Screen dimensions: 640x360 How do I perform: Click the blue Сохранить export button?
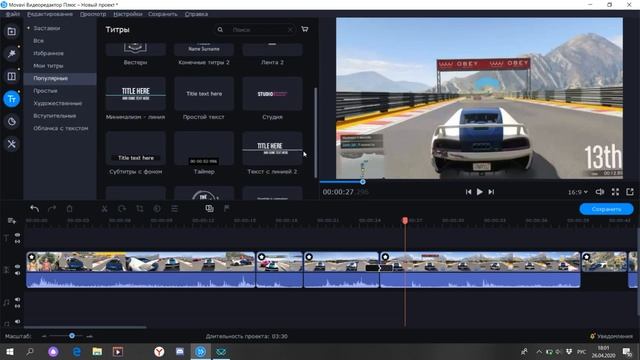(607, 209)
